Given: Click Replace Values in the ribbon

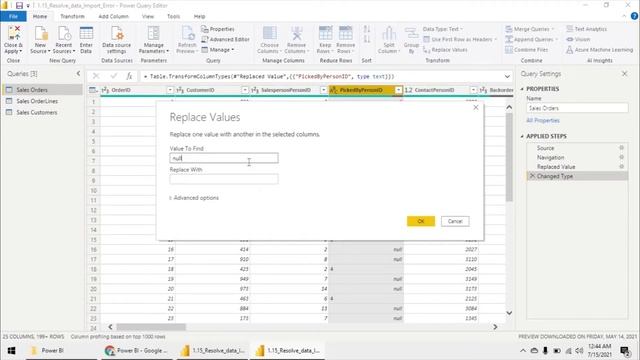Looking at the screenshot, I should point(445,50).
